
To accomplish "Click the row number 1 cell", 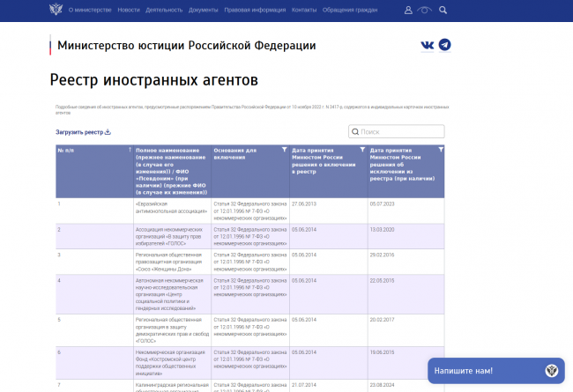I will pos(94,211).
